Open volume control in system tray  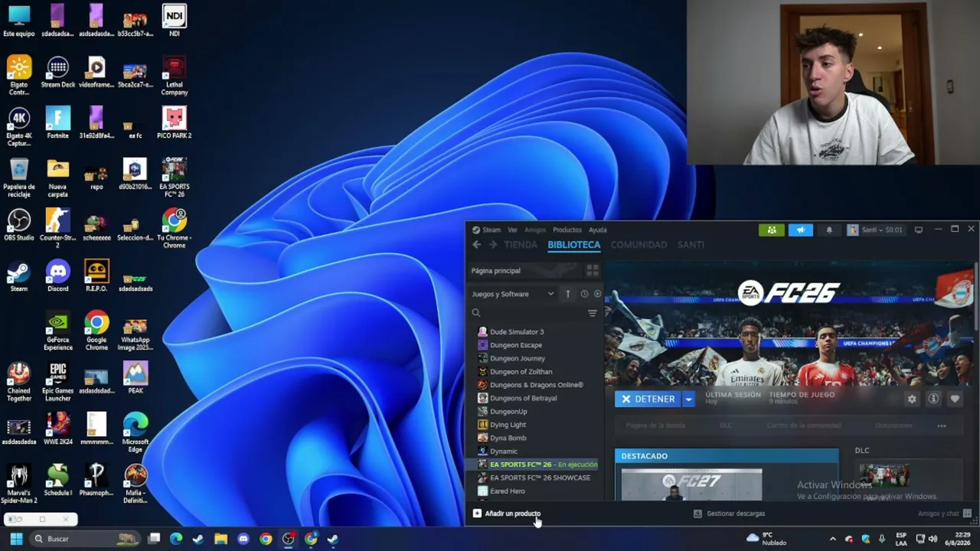pyautogui.click(x=933, y=539)
